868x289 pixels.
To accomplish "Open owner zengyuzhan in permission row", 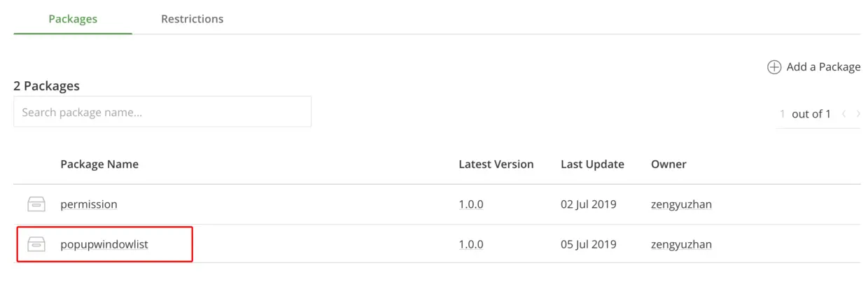I will coord(681,205).
